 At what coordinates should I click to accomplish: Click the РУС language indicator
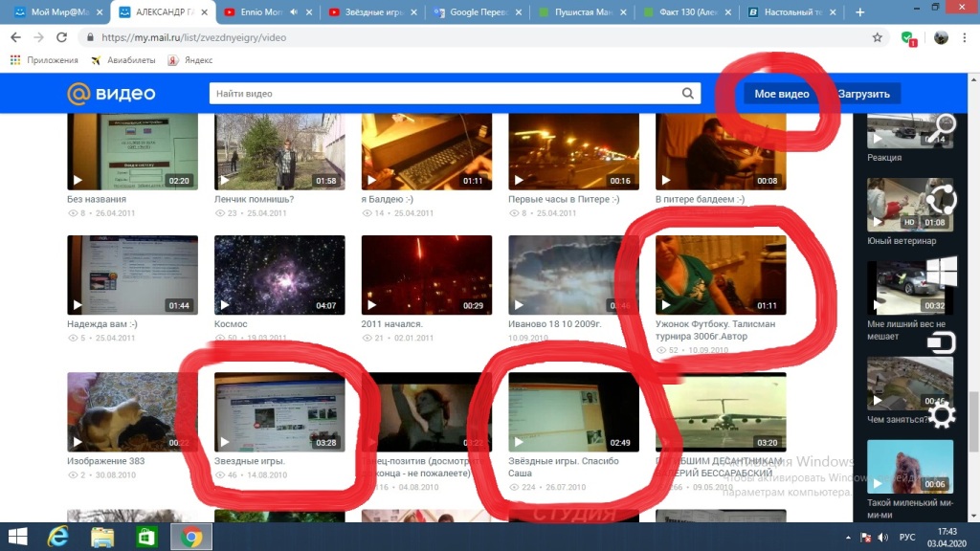point(907,538)
